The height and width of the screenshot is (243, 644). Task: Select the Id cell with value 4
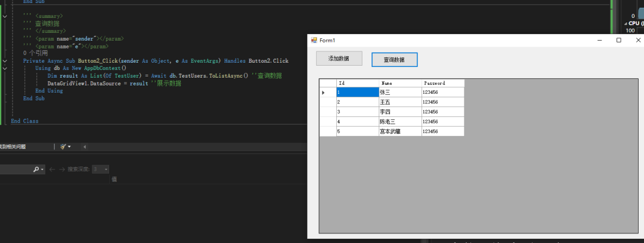click(357, 122)
